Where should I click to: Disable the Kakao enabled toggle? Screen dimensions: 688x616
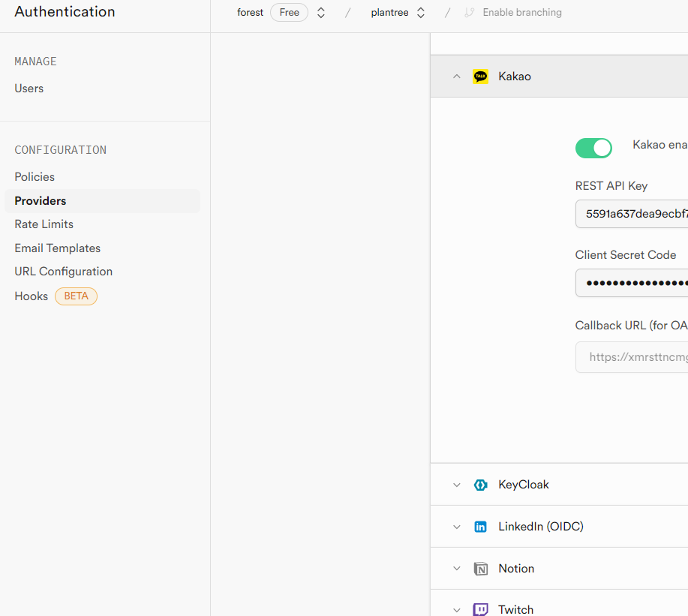[593, 149]
